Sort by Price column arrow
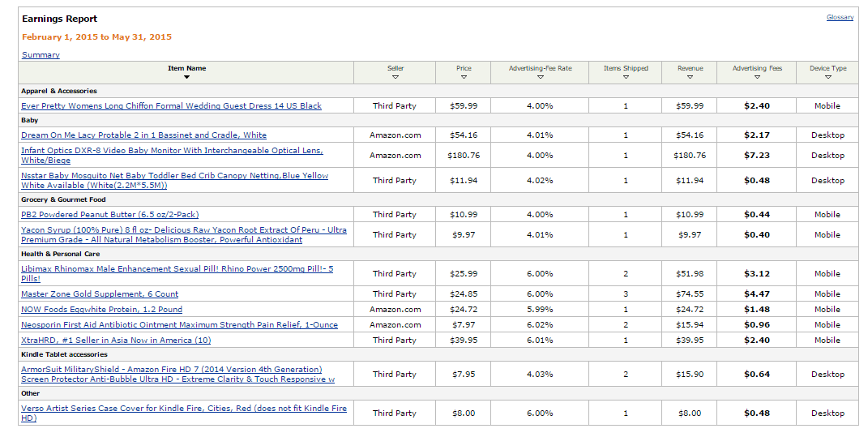 (464, 78)
